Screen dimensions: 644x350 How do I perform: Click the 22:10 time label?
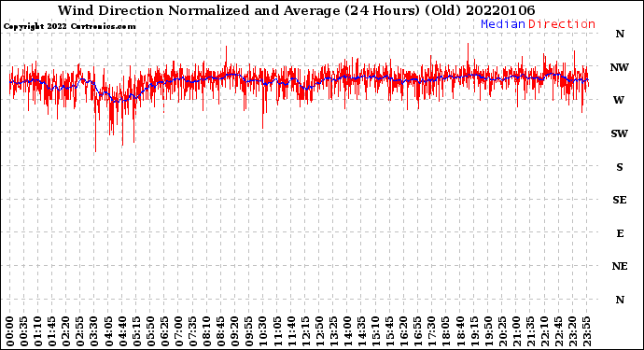click(545, 331)
